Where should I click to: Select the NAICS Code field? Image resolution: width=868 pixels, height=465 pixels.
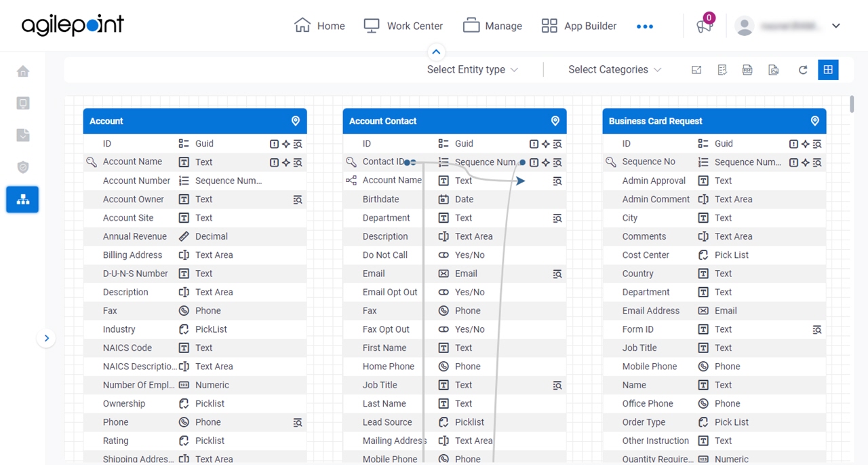click(x=195, y=348)
